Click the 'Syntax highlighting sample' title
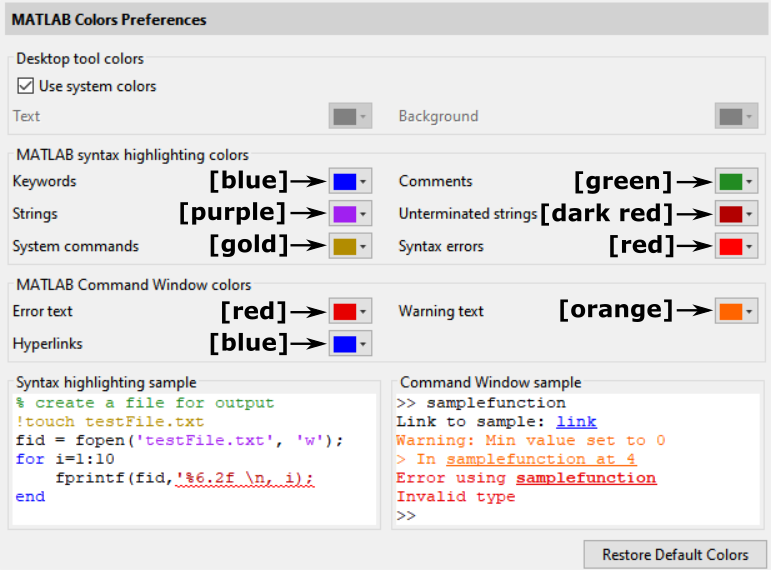The width and height of the screenshot is (771, 570). tap(106, 383)
